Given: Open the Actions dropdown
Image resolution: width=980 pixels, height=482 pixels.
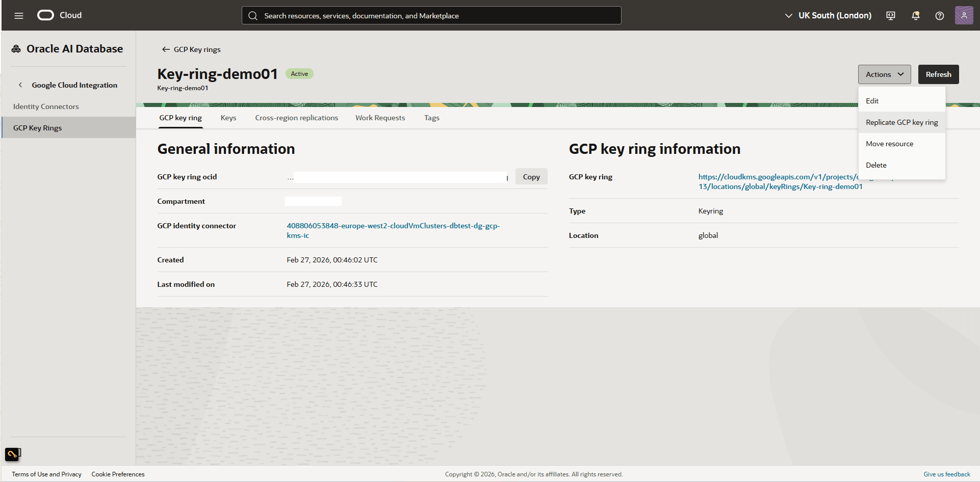Looking at the screenshot, I should pyautogui.click(x=884, y=74).
